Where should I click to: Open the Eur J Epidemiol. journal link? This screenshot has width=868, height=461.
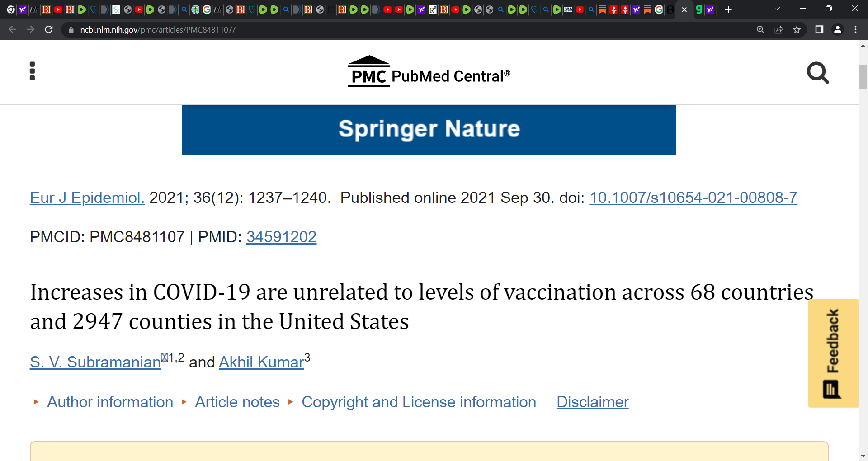click(87, 198)
